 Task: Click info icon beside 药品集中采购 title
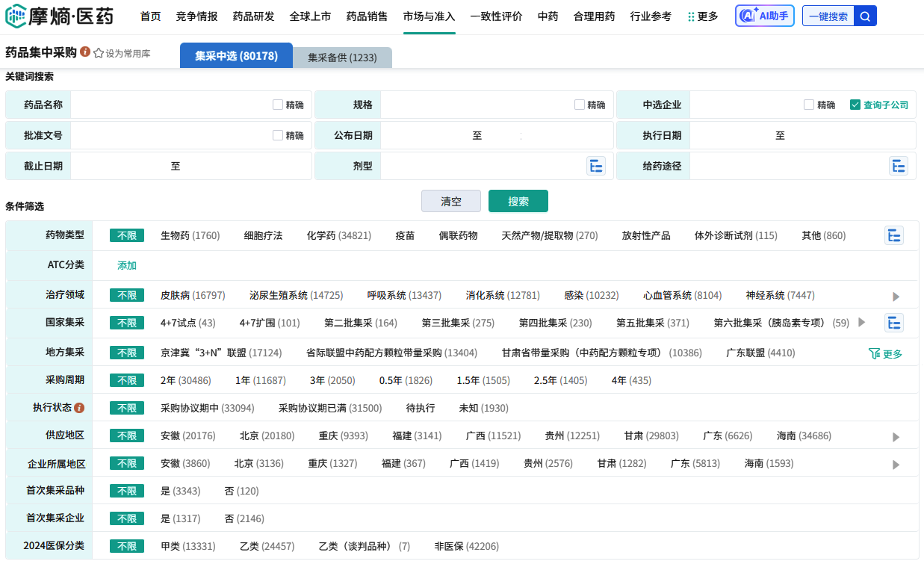pyautogui.click(x=85, y=52)
